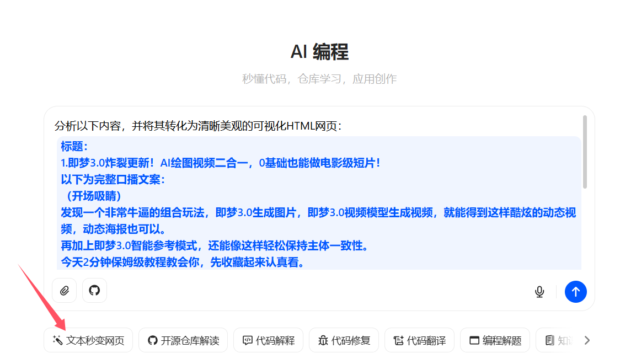Click the 今天2分钟保姆级教程 text line

click(x=182, y=262)
